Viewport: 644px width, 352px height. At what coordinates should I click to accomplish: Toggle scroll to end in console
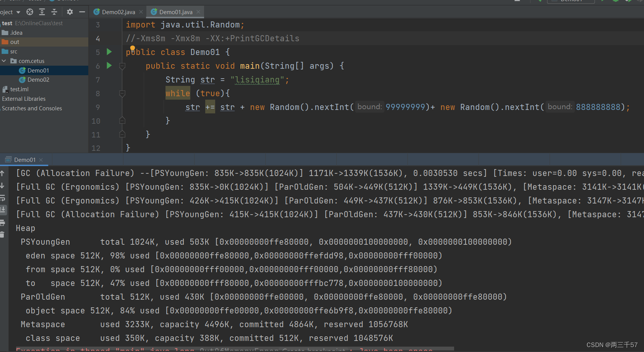click(2, 210)
